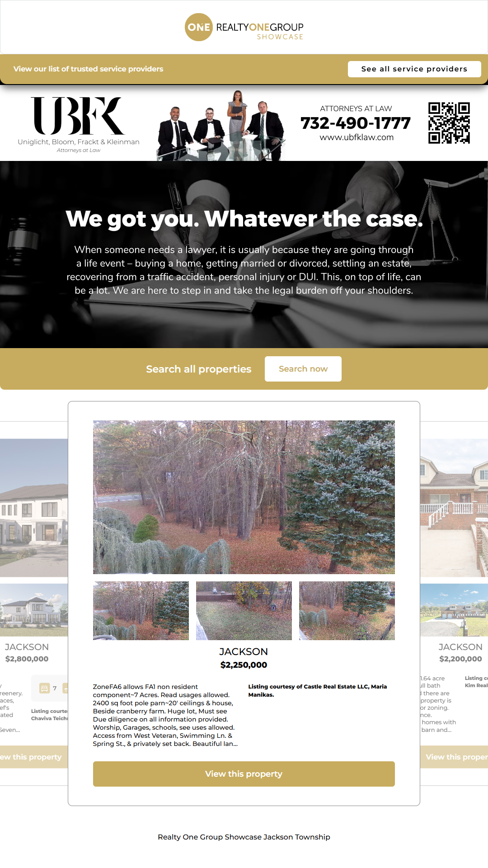Click the bedroom count icon on left listing
The image size is (488, 868).
pyautogui.click(x=44, y=688)
